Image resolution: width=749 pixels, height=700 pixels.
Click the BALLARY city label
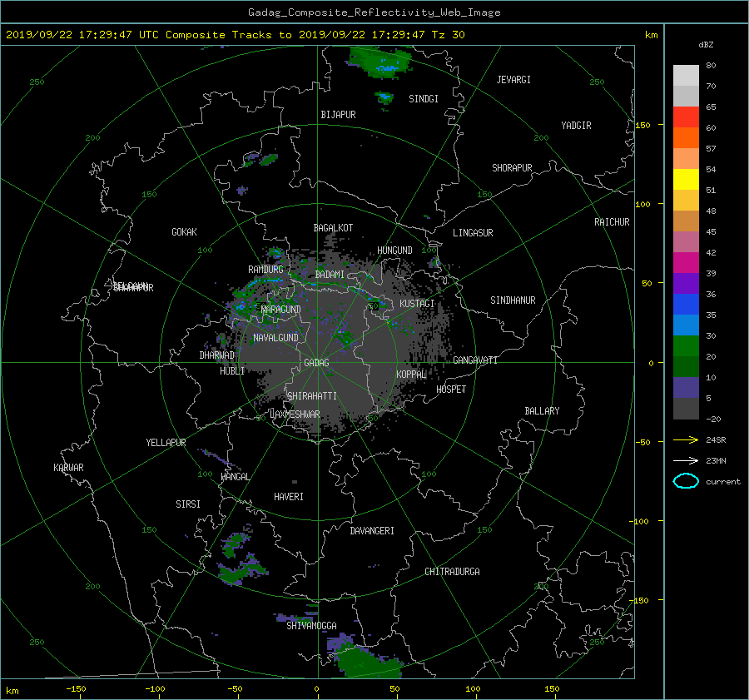542,411
